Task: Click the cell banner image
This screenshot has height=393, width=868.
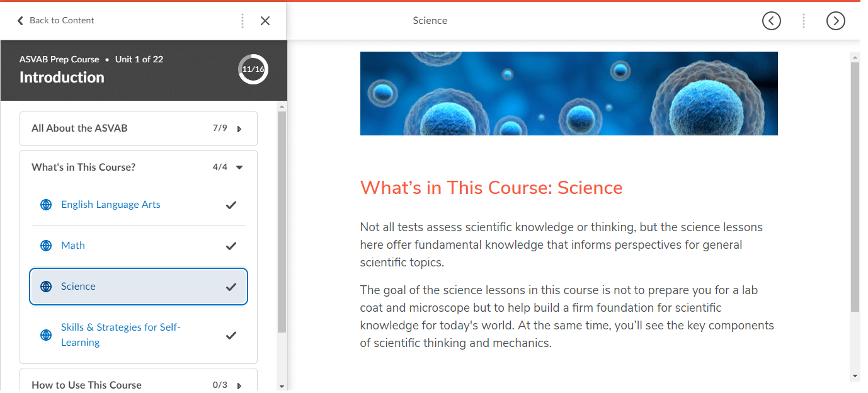Action: (x=569, y=93)
